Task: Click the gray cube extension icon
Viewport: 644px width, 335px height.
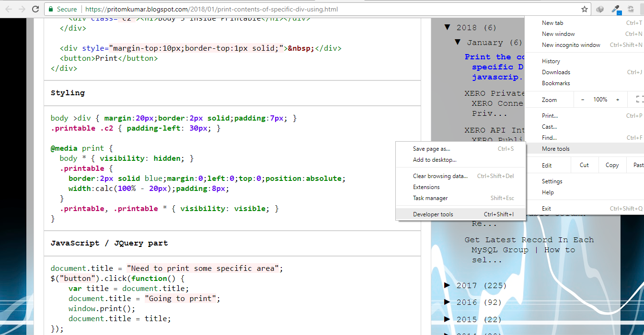Action: [x=600, y=9]
